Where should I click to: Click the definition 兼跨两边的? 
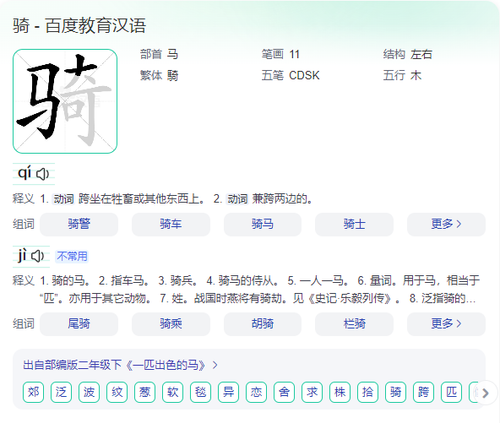point(280,199)
